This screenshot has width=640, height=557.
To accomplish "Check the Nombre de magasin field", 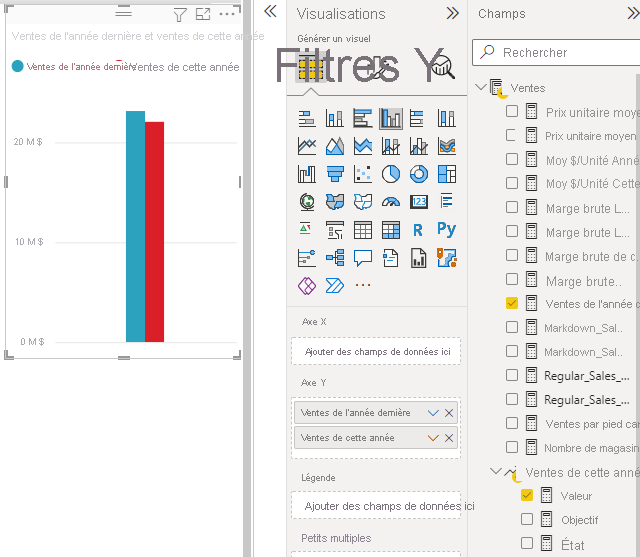I will coord(511,447).
